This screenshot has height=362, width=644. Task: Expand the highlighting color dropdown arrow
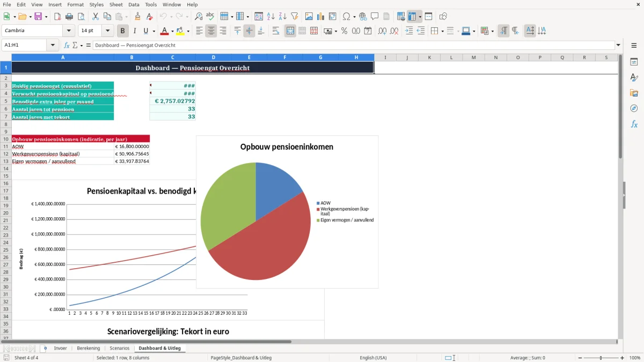coord(187,31)
